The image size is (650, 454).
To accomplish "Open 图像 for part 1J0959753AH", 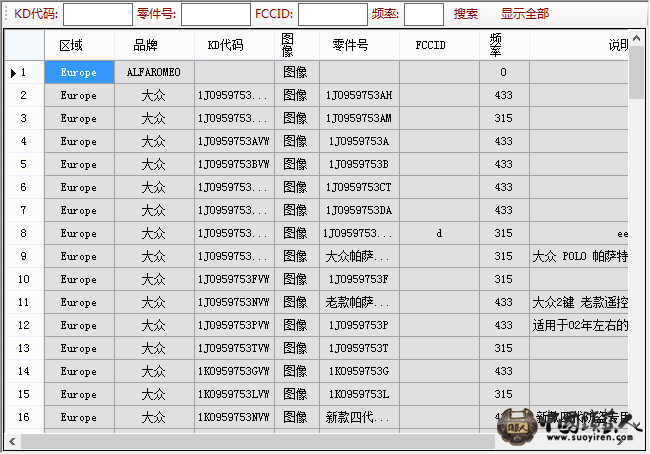I will pyautogui.click(x=297, y=95).
